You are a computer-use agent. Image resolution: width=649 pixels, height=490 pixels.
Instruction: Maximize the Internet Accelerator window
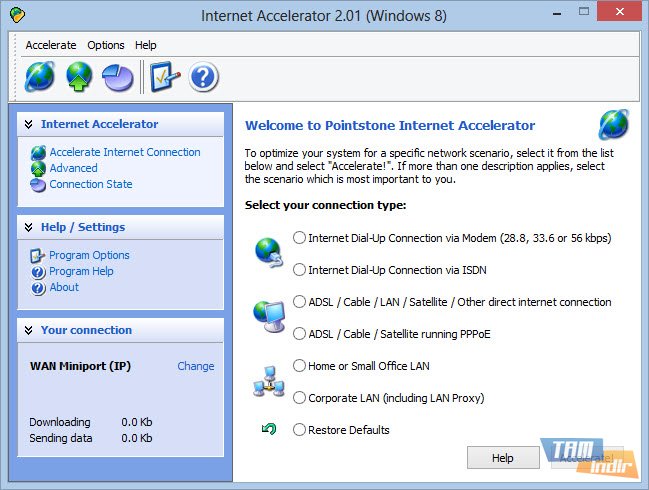point(584,12)
